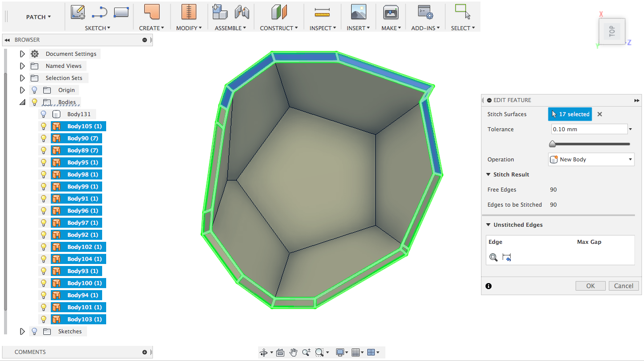This screenshot has height=361, width=644.
Task: Expand the Named Views tree node
Action: coord(22,66)
